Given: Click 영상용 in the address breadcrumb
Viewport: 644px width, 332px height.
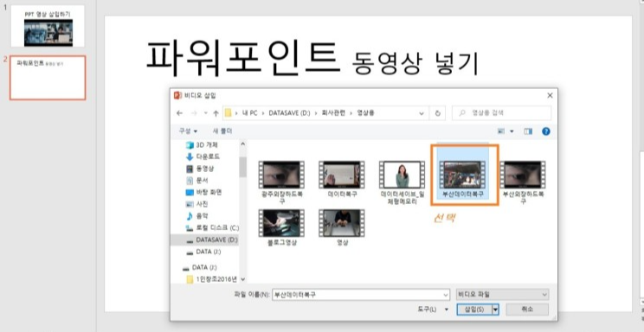Looking at the screenshot, I should [365, 113].
